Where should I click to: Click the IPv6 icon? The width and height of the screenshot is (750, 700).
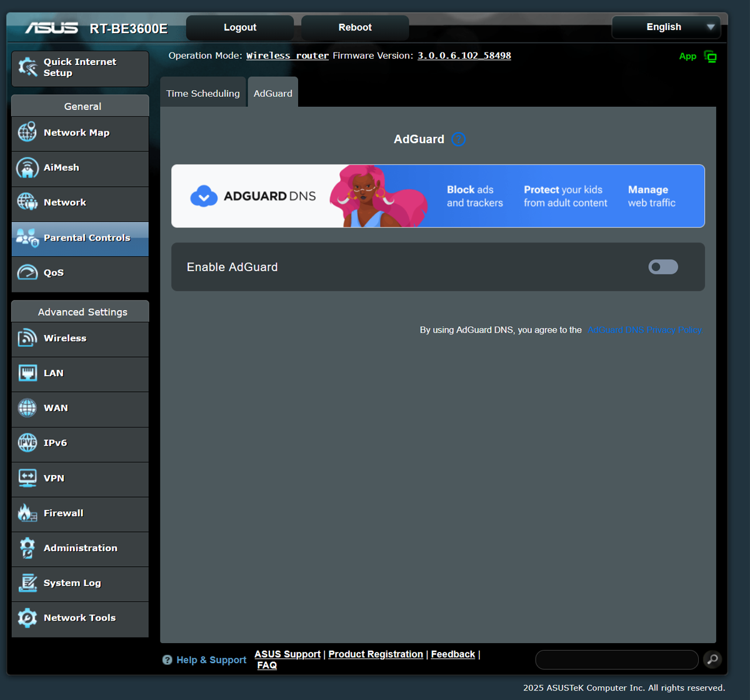[27, 442]
